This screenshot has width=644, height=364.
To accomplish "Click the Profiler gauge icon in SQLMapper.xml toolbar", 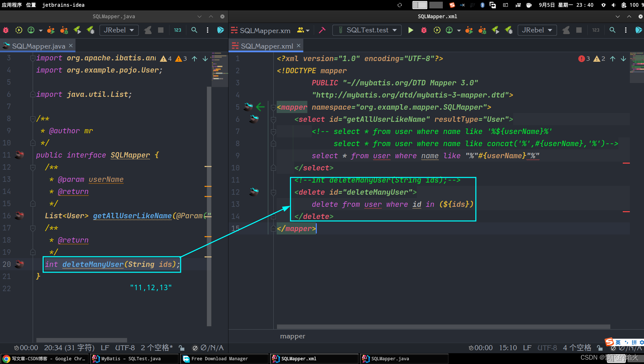I will (x=449, y=30).
